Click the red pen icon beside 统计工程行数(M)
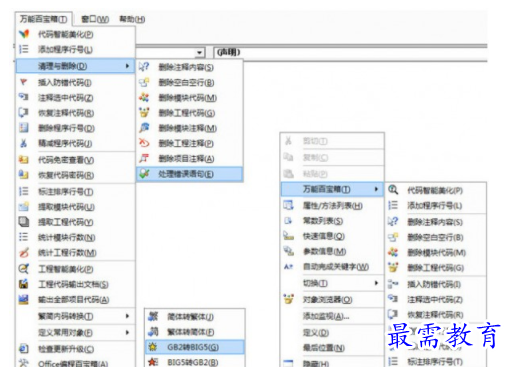Image resolution: width=509 pixels, height=367 pixels. click(x=23, y=252)
